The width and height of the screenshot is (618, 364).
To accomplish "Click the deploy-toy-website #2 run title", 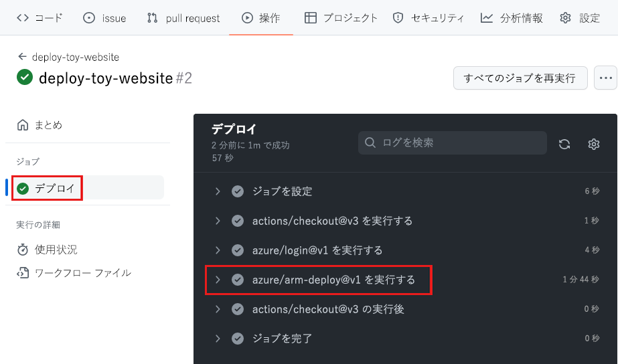I will pyautogui.click(x=115, y=78).
